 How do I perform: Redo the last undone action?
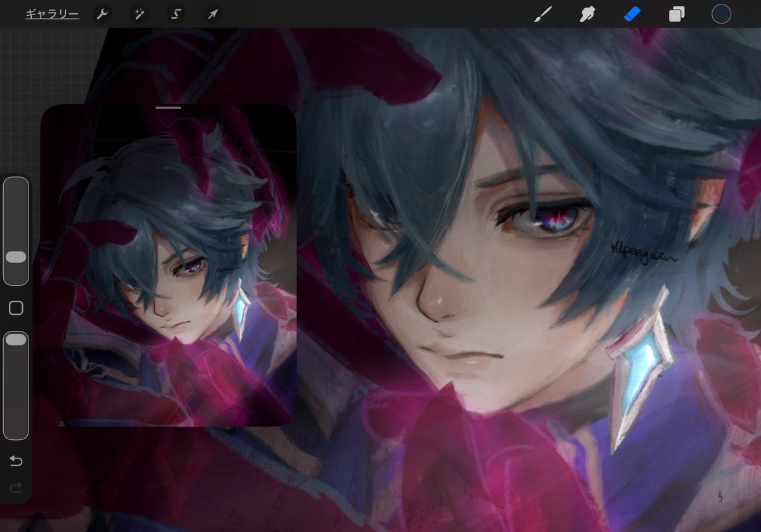pyautogui.click(x=16, y=488)
